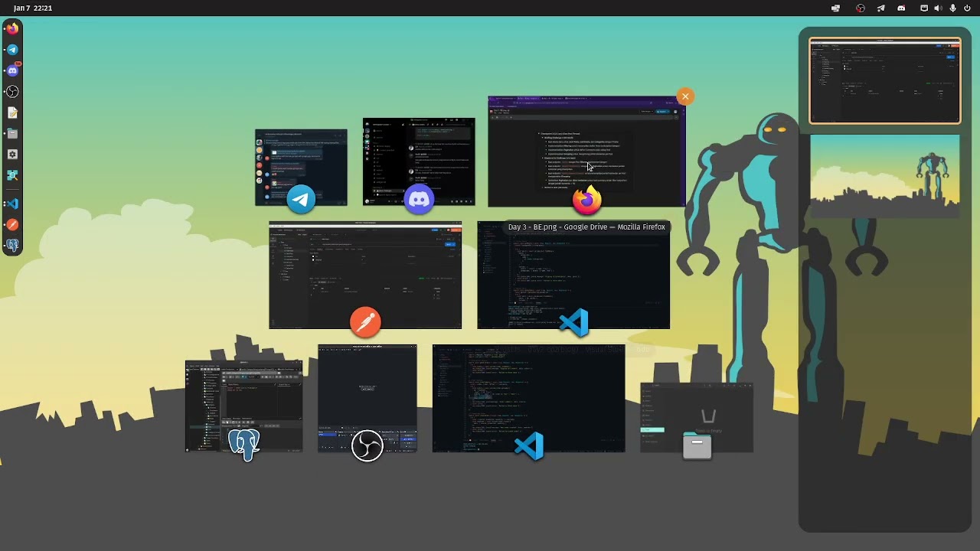
Task: Close the Firefox window with orange X
Action: point(685,96)
